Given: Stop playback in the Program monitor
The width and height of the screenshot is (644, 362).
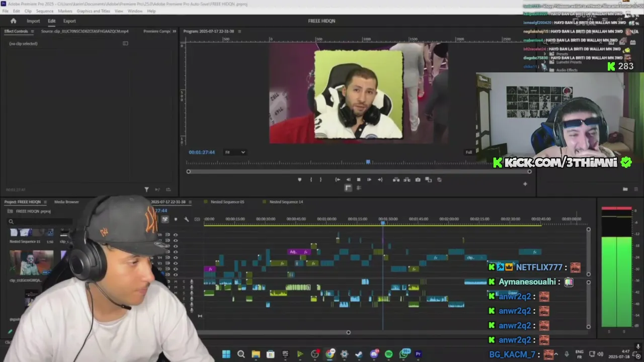Looking at the screenshot, I should [359, 179].
